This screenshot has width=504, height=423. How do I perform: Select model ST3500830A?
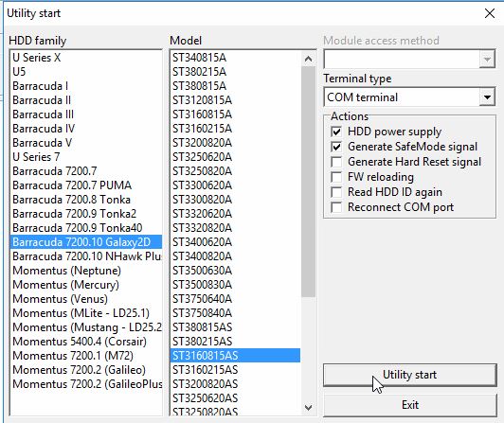[236, 285]
